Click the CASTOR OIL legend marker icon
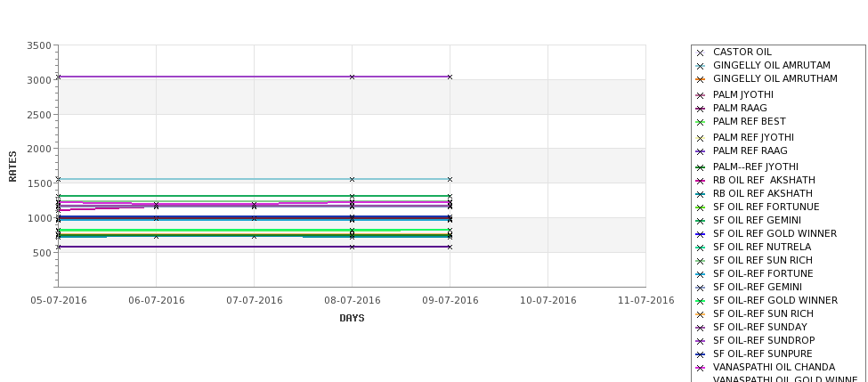 tap(700, 53)
